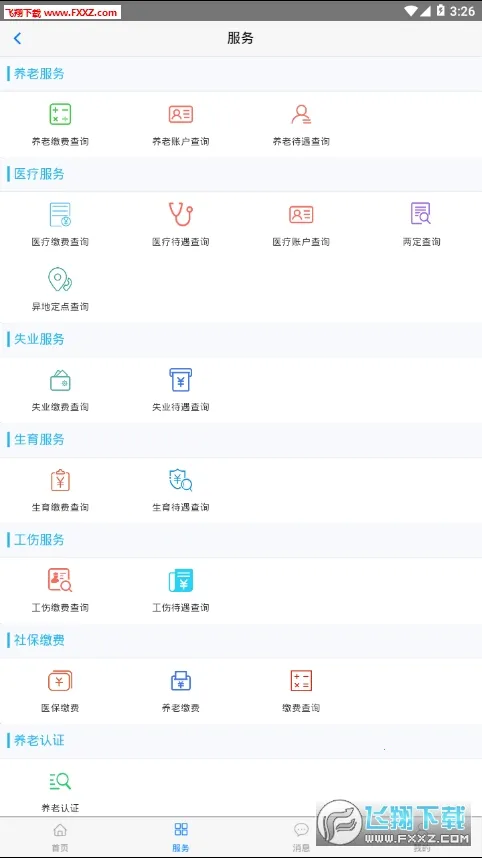Tap the 医疗待遇查询 label
Screen dimensions: 482x858
(x=181, y=242)
